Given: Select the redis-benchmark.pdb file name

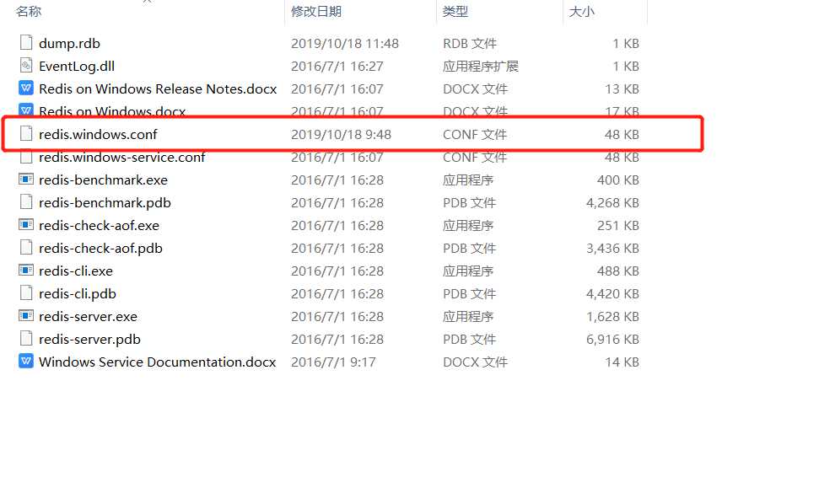Looking at the screenshot, I should 105,203.
